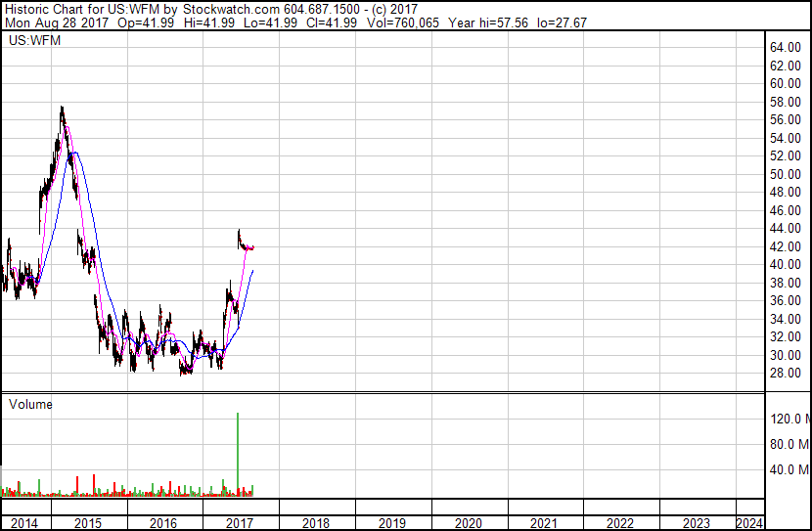
Task: Select the 2023 year label on time axis
Action: pos(697,523)
